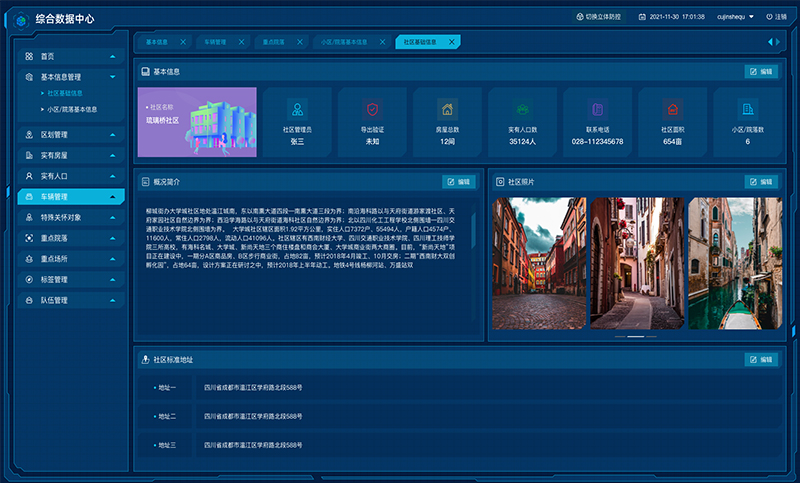Open the cujinshequ user dropdown

pyautogui.click(x=735, y=17)
